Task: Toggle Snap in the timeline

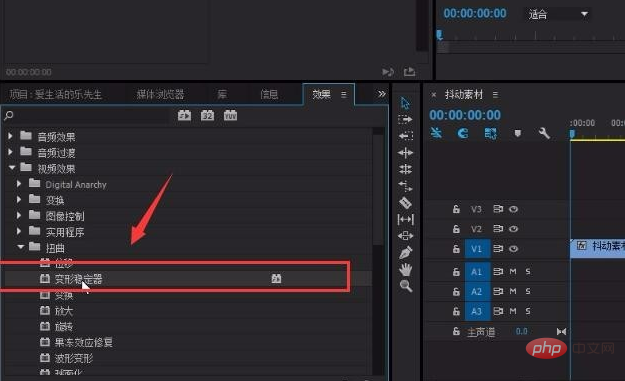Action: pos(463,133)
